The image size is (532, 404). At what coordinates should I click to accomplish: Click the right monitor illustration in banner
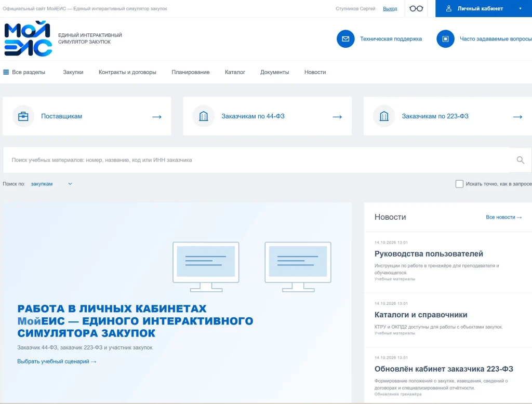tap(298, 266)
